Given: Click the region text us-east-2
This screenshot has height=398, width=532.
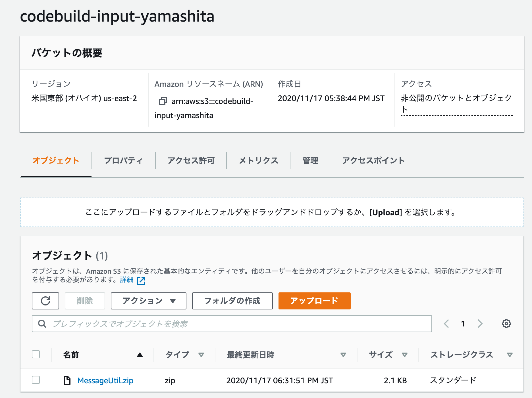Looking at the screenshot, I should [120, 98].
